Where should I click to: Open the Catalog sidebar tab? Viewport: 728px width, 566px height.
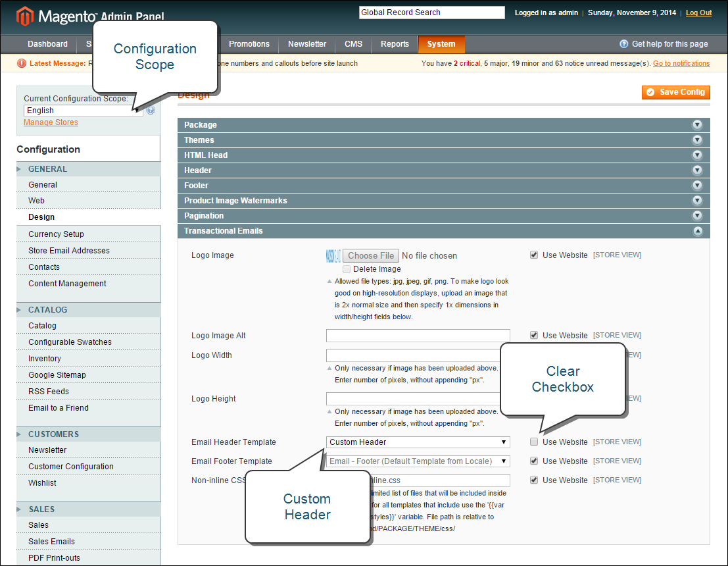click(x=89, y=325)
